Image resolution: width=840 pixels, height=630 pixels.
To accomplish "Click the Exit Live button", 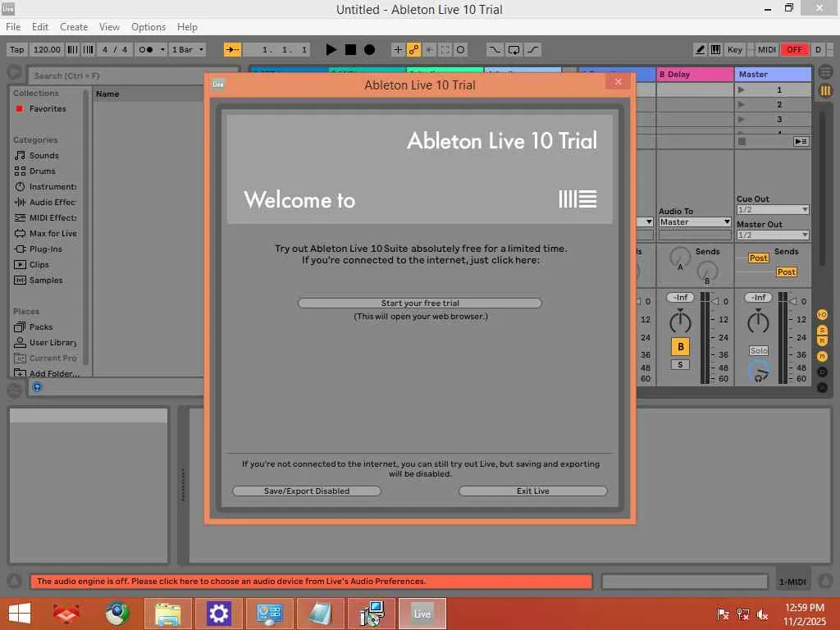I will click(533, 491).
